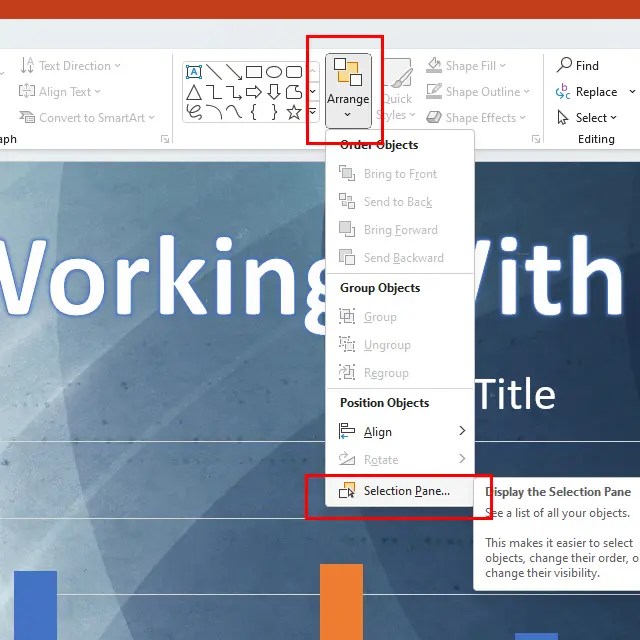Select the Left Brace shape
Image resolution: width=640 pixels, height=640 pixels.
click(x=254, y=112)
